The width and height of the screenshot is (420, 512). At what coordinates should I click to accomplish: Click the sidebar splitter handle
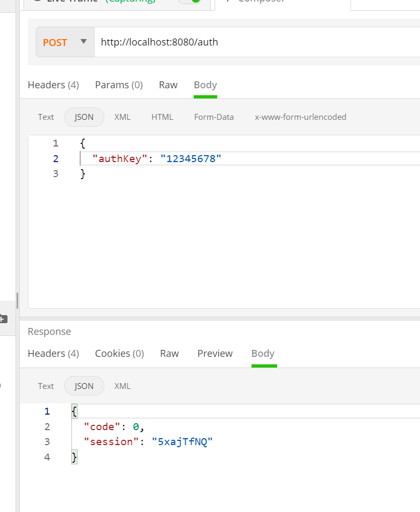(17, 301)
